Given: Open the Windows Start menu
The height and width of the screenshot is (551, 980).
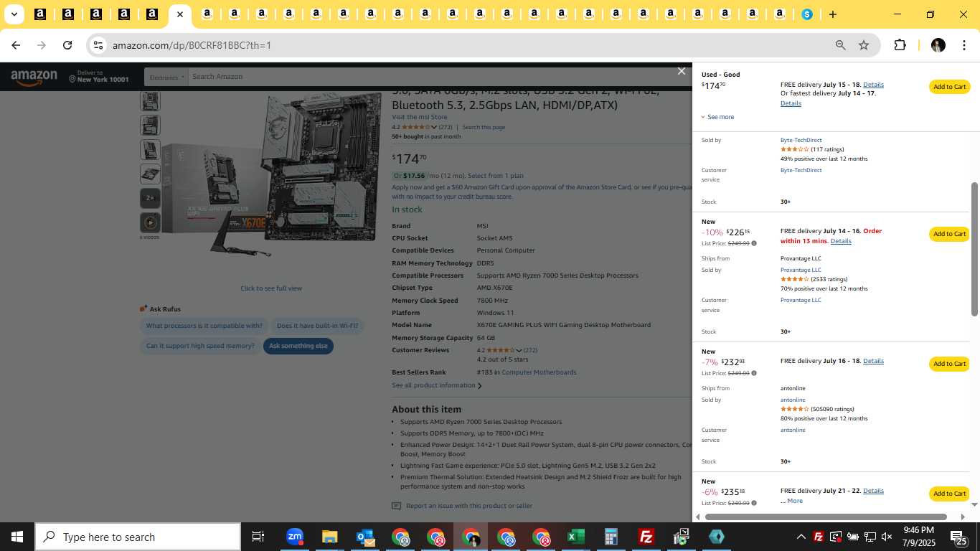Looking at the screenshot, I should coord(17,537).
